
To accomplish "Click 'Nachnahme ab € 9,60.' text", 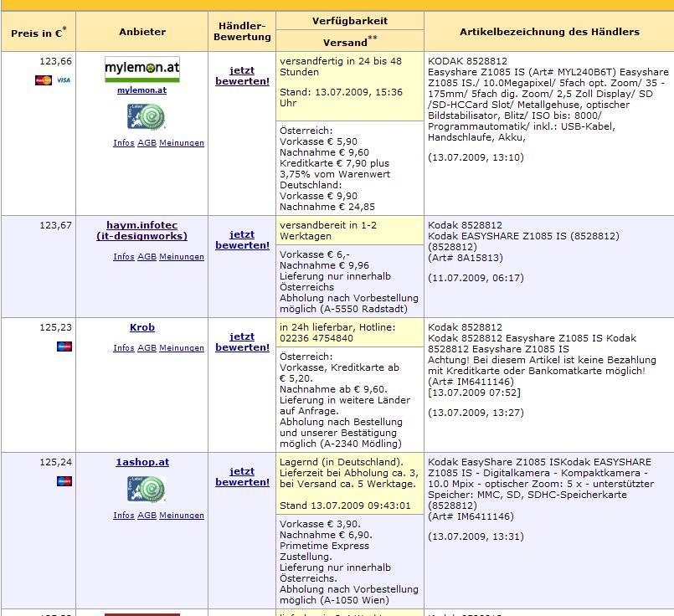I will [x=333, y=389].
